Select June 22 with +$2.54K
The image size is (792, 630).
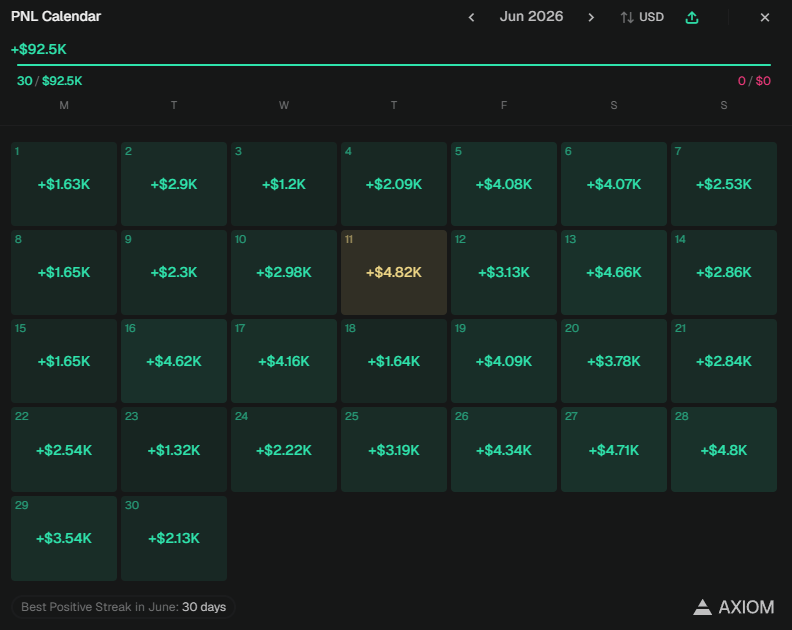point(64,450)
